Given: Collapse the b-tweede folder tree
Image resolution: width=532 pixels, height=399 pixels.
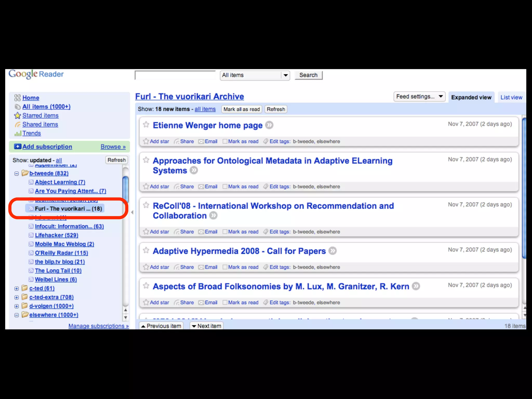Looking at the screenshot, I should [17, 174].
